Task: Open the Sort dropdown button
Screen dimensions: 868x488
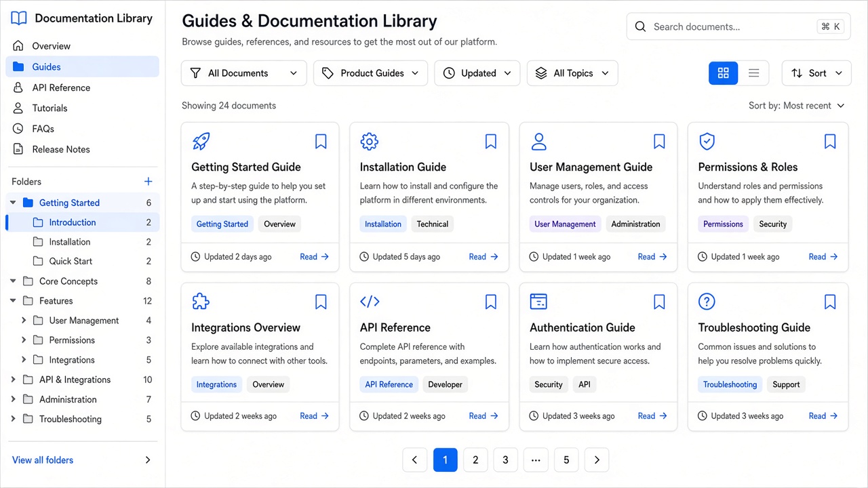Action: click(x=816, y=73)
